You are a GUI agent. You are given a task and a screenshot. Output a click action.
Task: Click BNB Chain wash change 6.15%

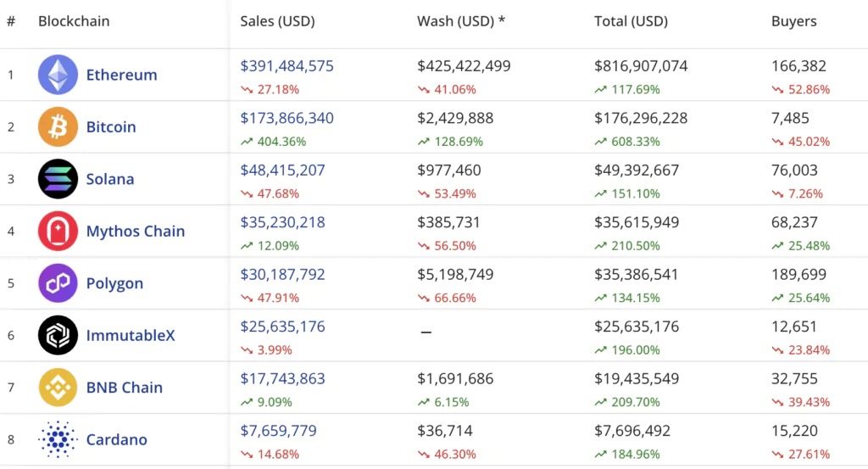coord(443,402)
